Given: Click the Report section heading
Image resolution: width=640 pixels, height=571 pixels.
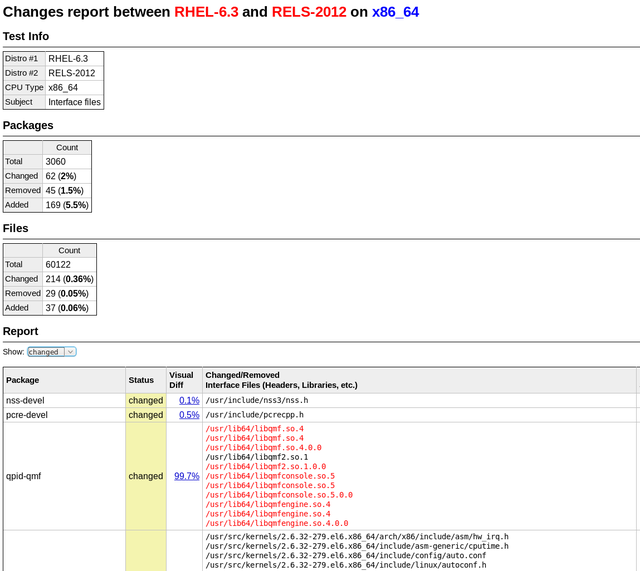Looking at the screenshot, I should [20, 331].
